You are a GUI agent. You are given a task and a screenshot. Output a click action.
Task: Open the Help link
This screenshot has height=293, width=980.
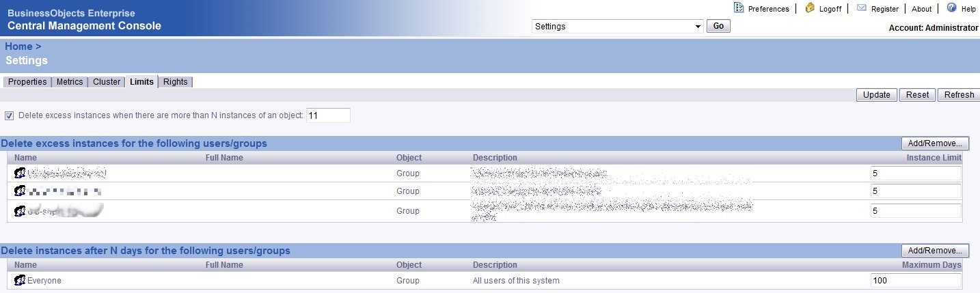click(968, 9)
